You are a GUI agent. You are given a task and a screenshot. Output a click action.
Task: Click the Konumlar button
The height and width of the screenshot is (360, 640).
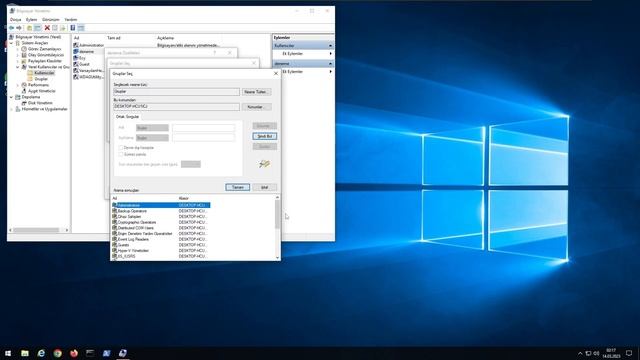coord(256,107)
